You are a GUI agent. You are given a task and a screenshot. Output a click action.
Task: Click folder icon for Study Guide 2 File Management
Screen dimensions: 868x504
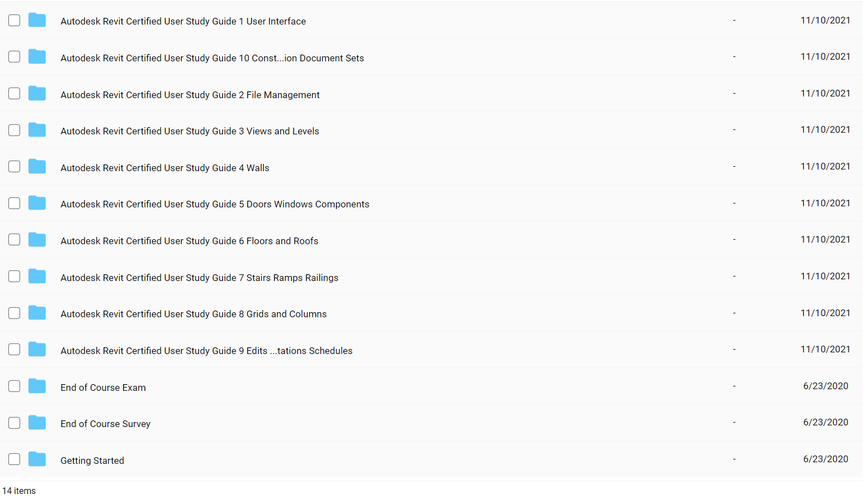[x=37, y=93]
